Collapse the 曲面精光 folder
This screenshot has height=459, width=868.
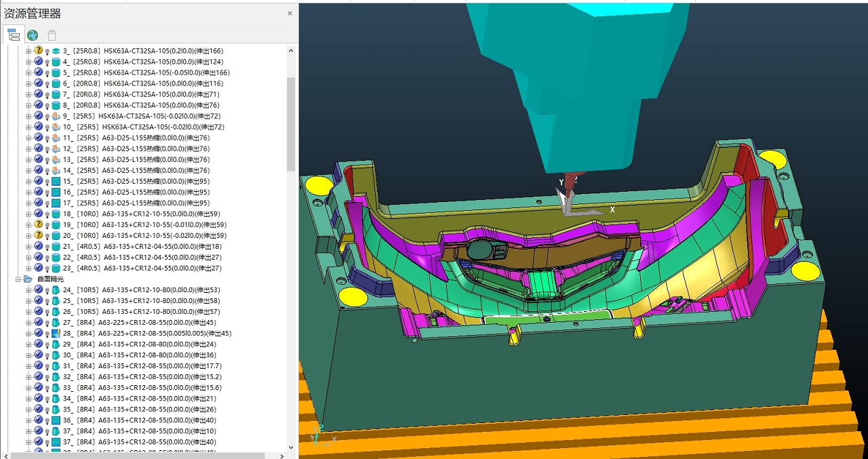pyautogui.click(x=19, y=279)
